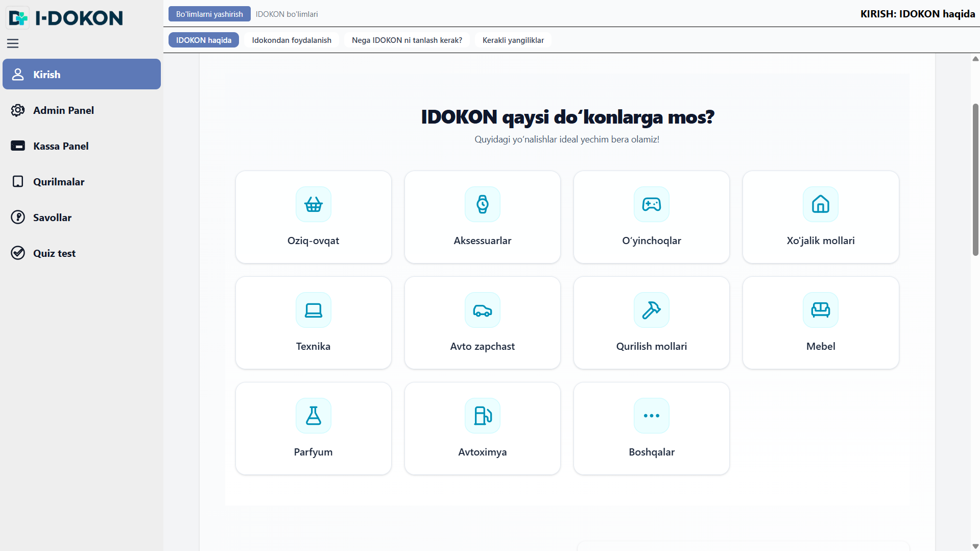This screenshot has width=980, height=551.
Task: Open the Idokondan foydalanish tab
Action: (x=291, y=40)
